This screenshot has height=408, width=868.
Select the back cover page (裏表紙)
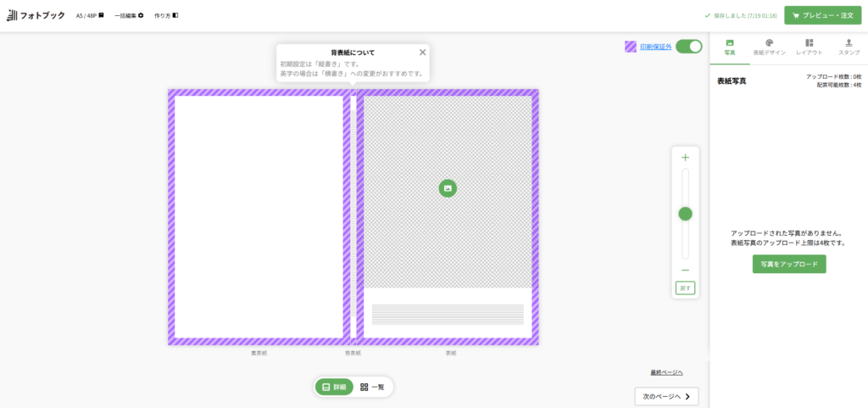point(259,217)
